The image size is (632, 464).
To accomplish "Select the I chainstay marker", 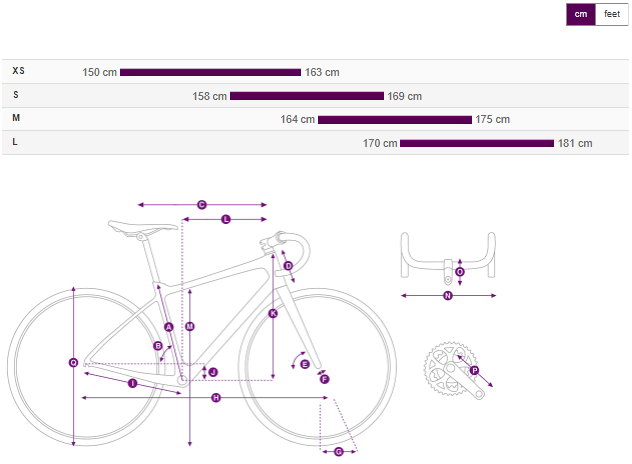I will pos(132,383).
